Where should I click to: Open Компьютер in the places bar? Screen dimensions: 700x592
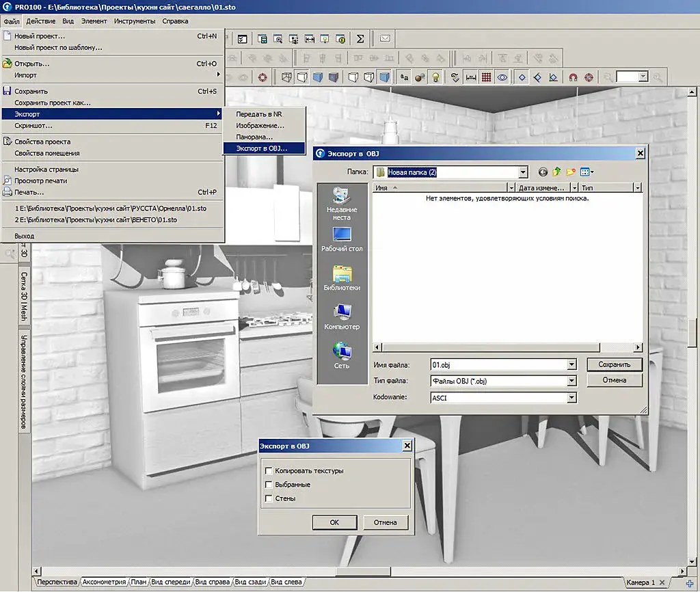click(342, 317)
